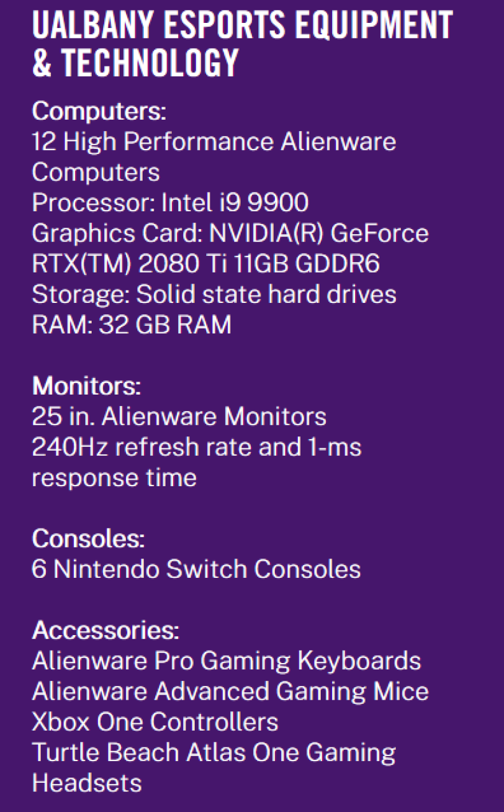Click the Consoles: section heading
This screenshot has height=812, width=504.
89,538
